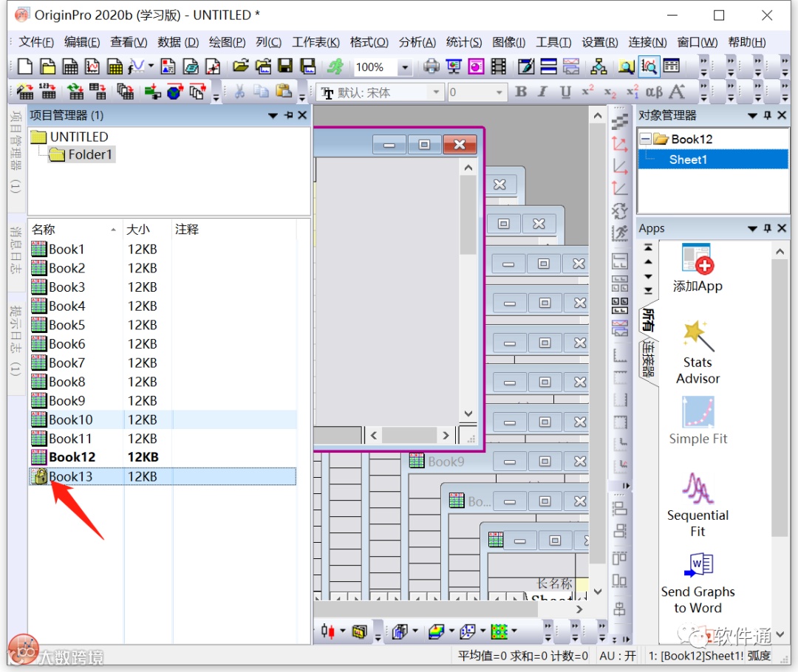Click the new function plot icon
Viewport: 798px width, 672px height.
(136, 66)
